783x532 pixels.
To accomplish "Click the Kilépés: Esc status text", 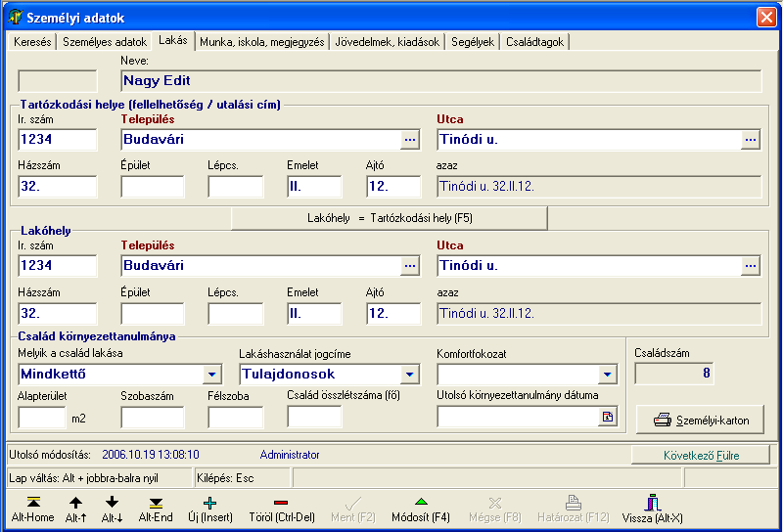I will tap(225, 478).
